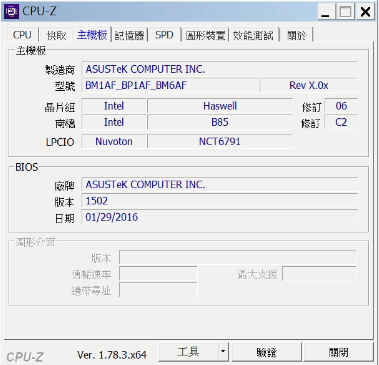The image size is (379, 365).
Task: Click the disabled 最大支援 field
Action: click(319, 274)
